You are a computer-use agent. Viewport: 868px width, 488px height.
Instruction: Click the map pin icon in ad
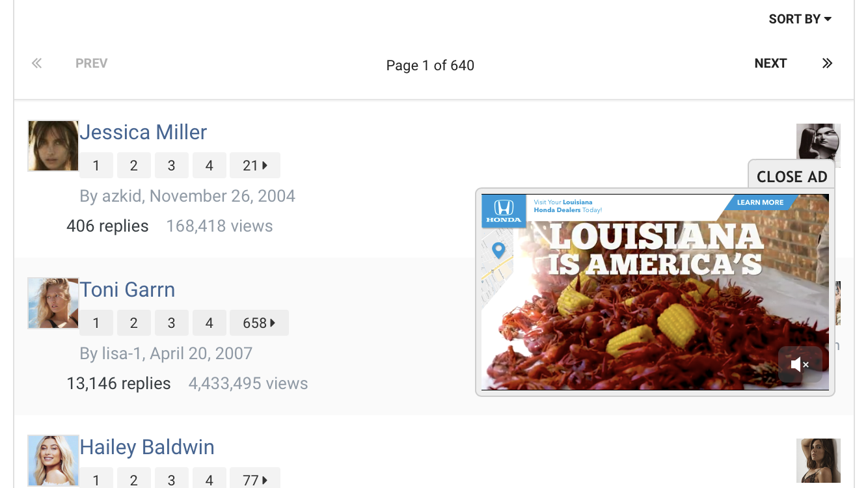pyautogui.click(x=498, y=250)
